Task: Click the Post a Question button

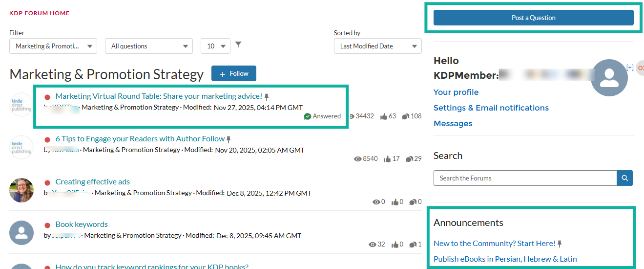Action: click(x=534, y=18)
